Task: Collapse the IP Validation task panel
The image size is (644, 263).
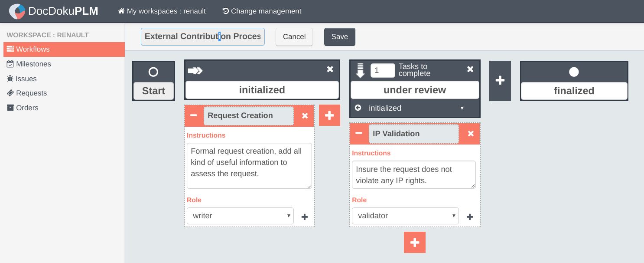Action: pos(359,133)
